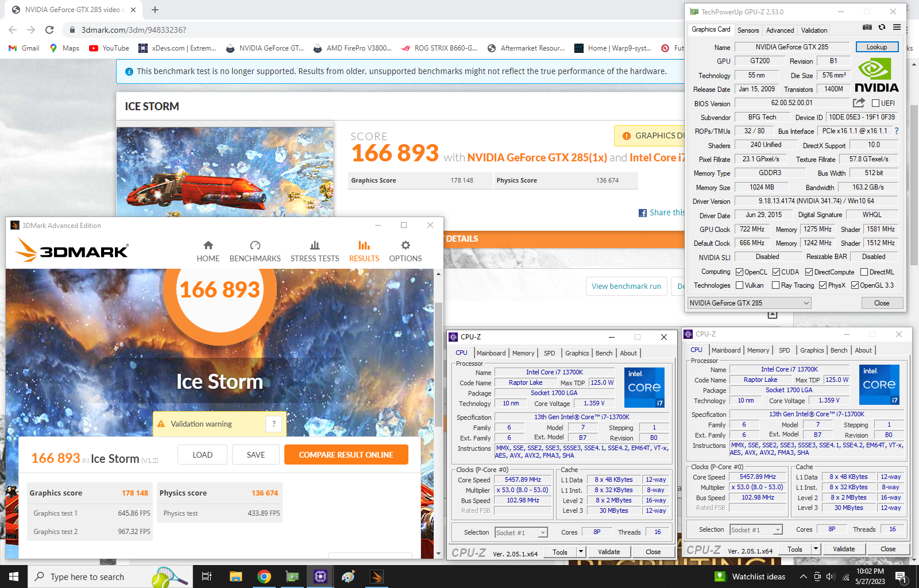Image resolution: width=919 pixels, height=588 pixels.
Task: Click the SAVE button in 3DMark
Action: pos(256,455)
